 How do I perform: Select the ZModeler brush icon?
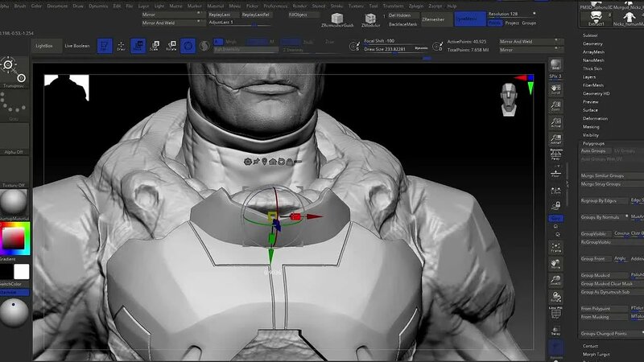(x=370, y=19)
